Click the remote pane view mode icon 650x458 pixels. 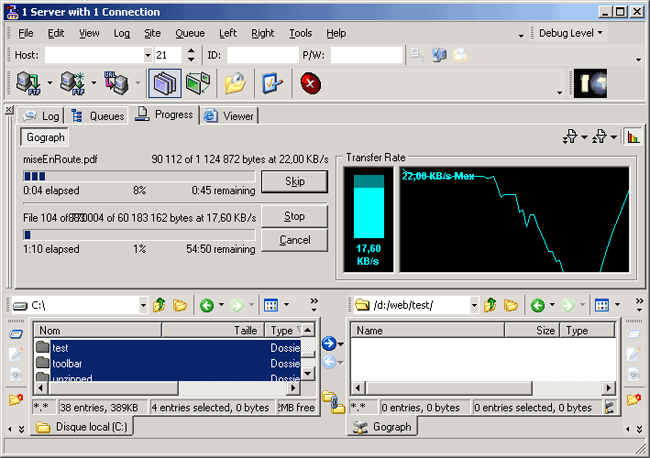pos(602,305)
